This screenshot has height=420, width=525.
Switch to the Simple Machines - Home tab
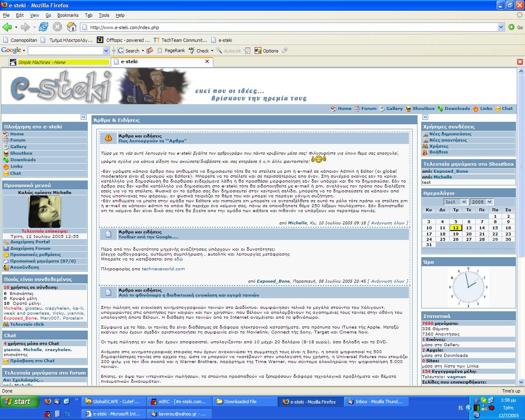(x=59, y=62)
